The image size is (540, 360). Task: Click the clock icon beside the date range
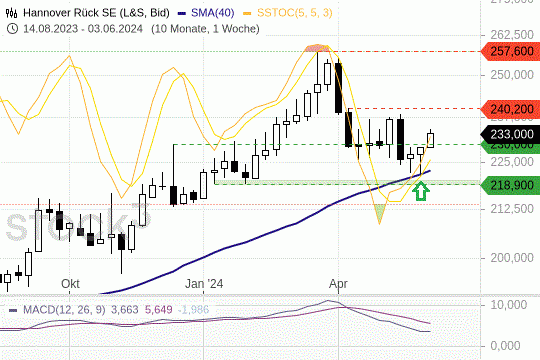pos(12,29)
